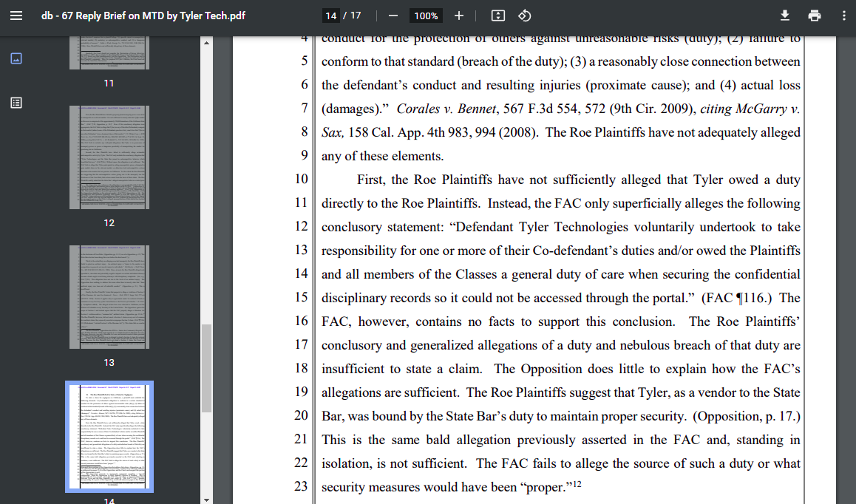The width and height of the screenshot is (856, 504).
Task: Open the more actions three-dot menu
Action: [x=843, y=16]
